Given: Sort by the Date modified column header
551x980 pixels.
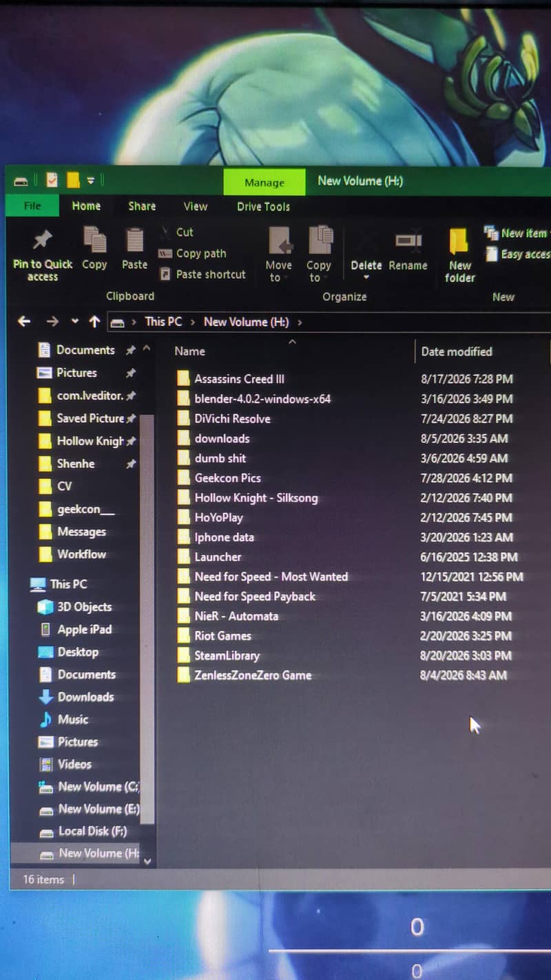Looking at the screenshot, I should tap(456, 351).
